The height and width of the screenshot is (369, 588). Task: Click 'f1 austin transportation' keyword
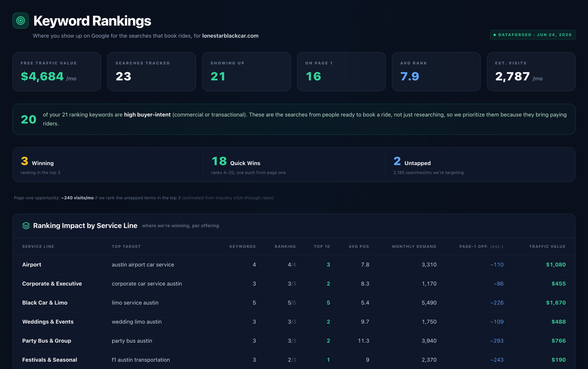(141, 360)
